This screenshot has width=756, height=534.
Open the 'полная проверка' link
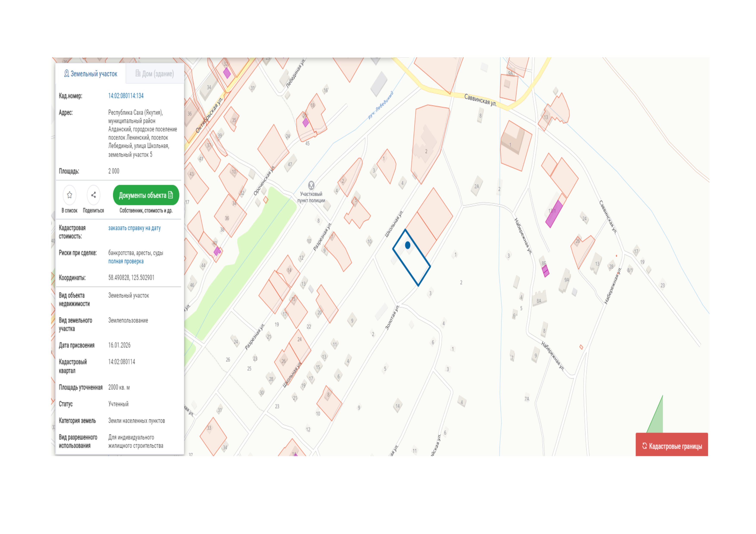pyautogui.click(x=126, y=261)
